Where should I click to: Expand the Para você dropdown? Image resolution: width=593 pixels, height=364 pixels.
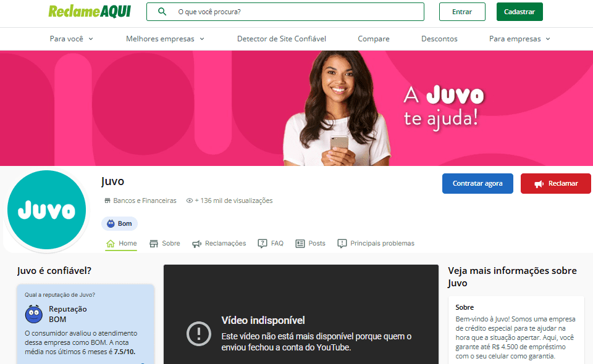[71, 39]
